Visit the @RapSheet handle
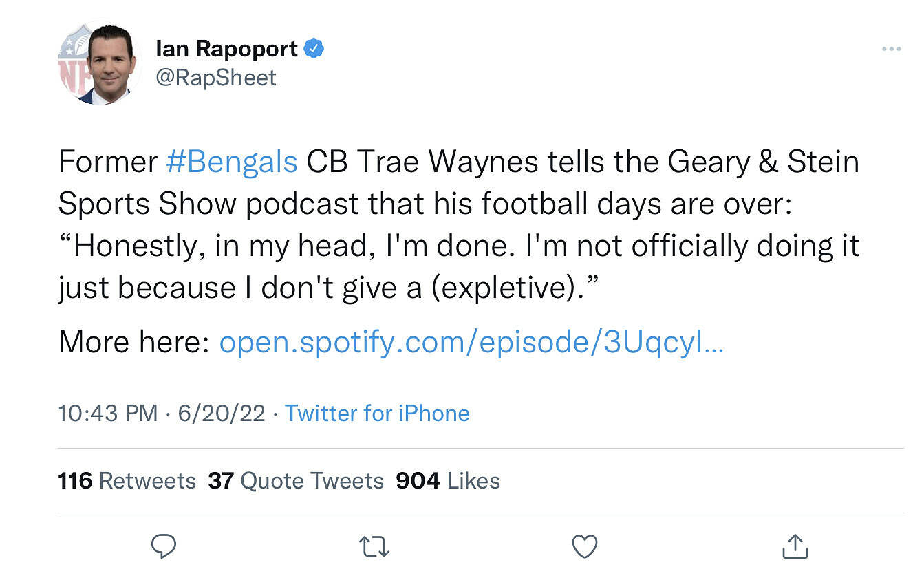Image resolution: width=924 pixels, height=578 pixels. coord(216,77)
